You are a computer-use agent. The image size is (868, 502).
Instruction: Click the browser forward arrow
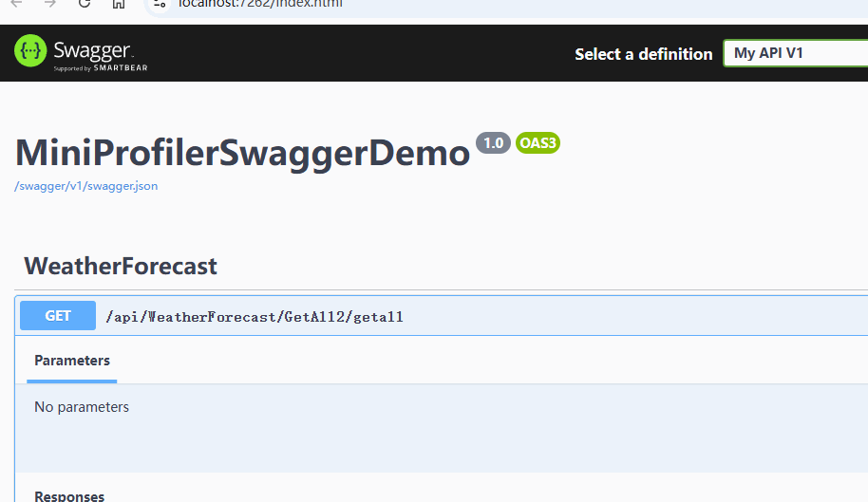50,3
